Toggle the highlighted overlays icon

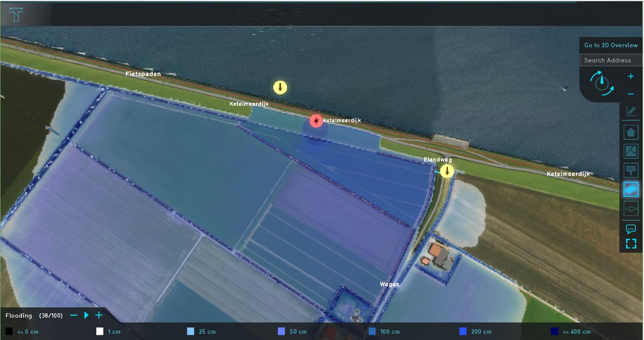pyautogui.click(x=631, y=189)
